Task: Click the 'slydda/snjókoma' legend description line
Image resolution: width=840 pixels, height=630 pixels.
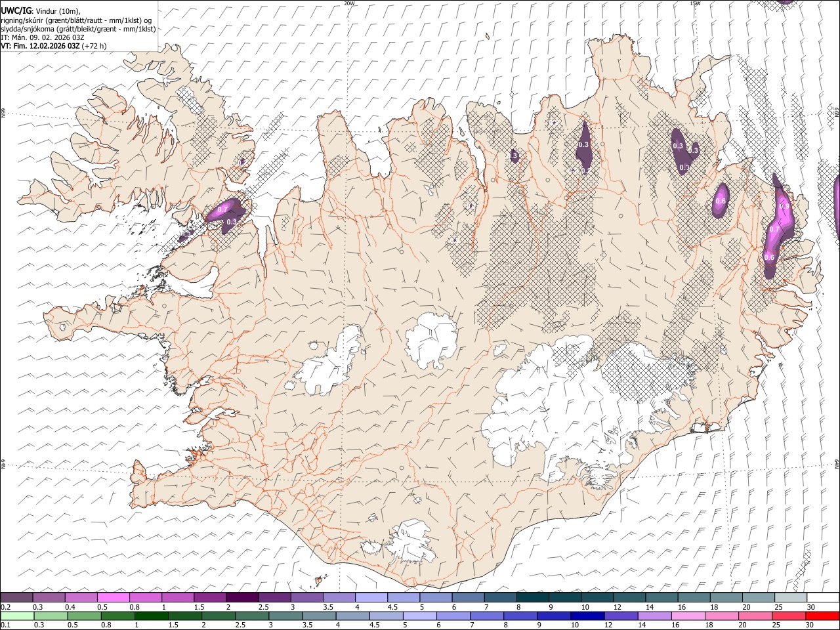Action: (78, 29)
